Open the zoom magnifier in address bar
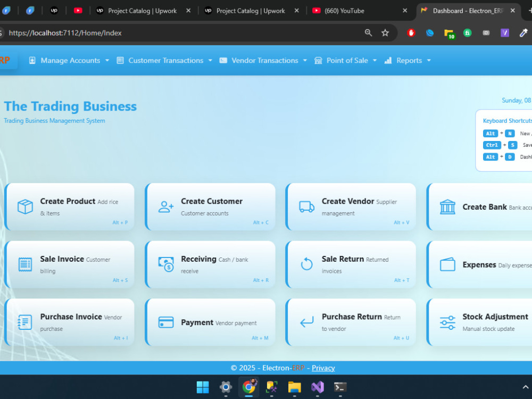The width and height of the screenshot is (532, 399). pyautogui.click(x=369, y=33)
